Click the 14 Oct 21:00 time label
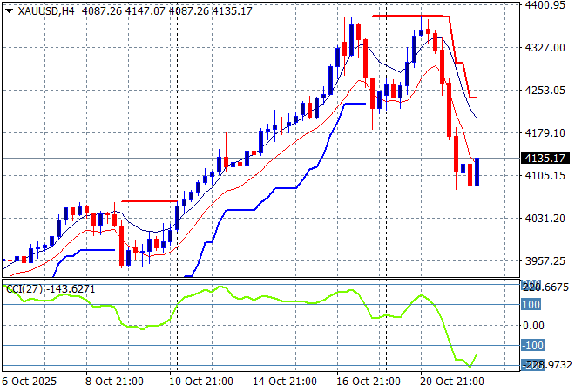This screenshot has height=392, width=575. click(x=285, y=382)
